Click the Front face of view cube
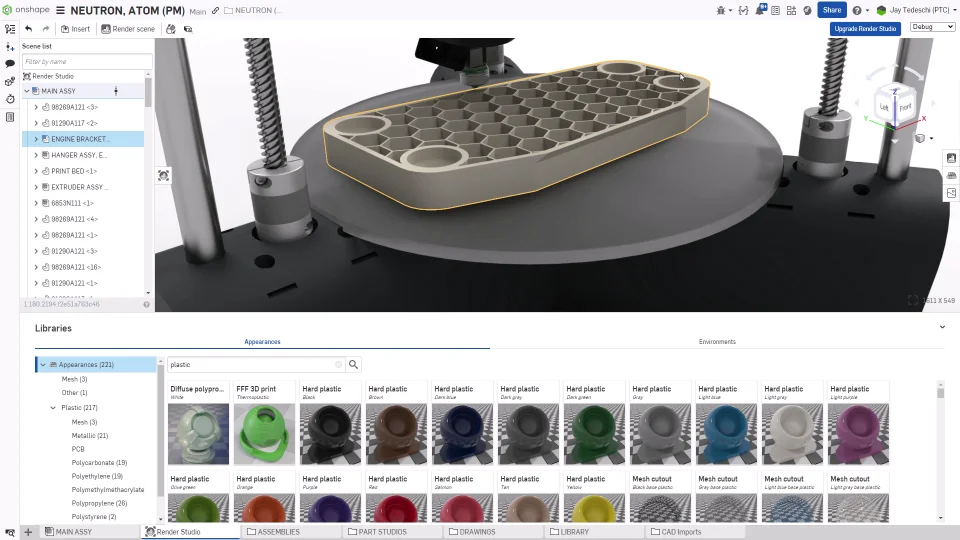The image size is (960, 540). [906, 107]
